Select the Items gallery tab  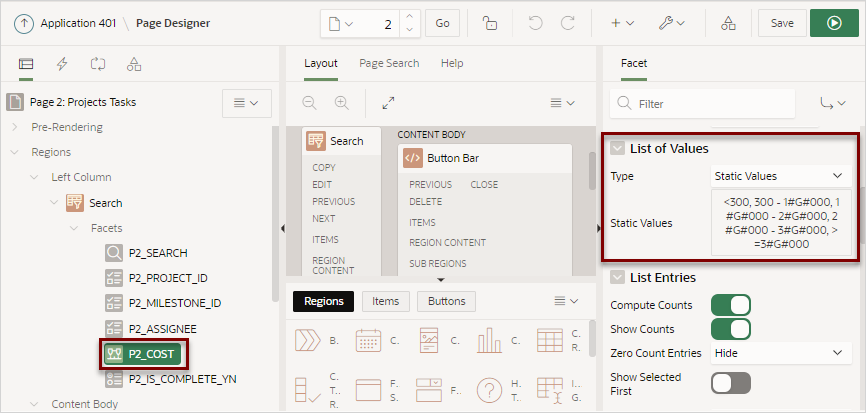click(x=386, y=301)
